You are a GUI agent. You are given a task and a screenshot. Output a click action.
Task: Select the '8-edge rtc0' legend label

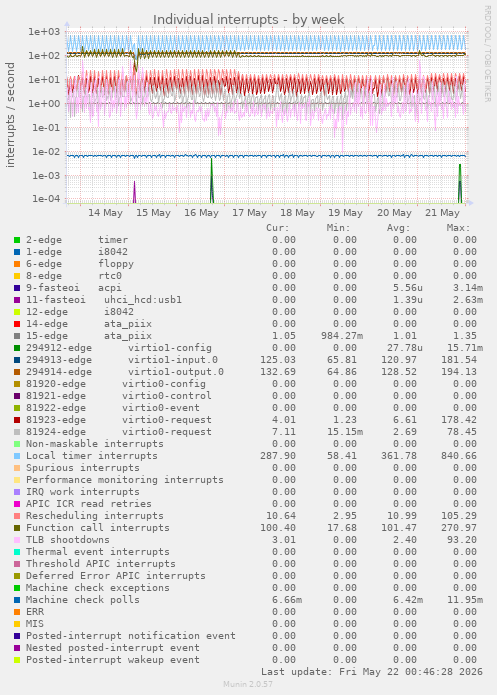point(74,276)
